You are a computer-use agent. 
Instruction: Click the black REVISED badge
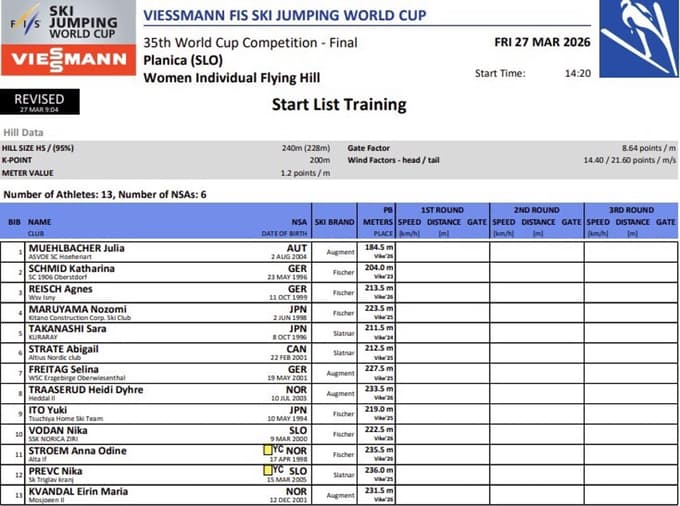coord(40,101)
